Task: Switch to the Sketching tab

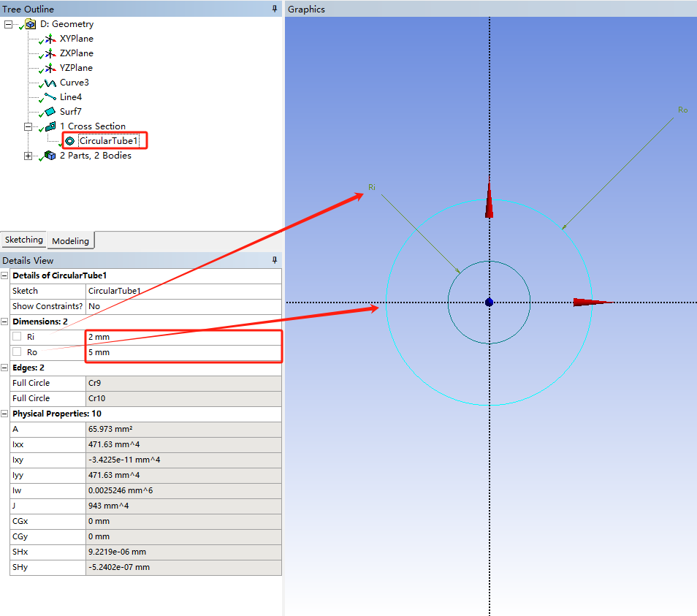Action: (23, 240)
